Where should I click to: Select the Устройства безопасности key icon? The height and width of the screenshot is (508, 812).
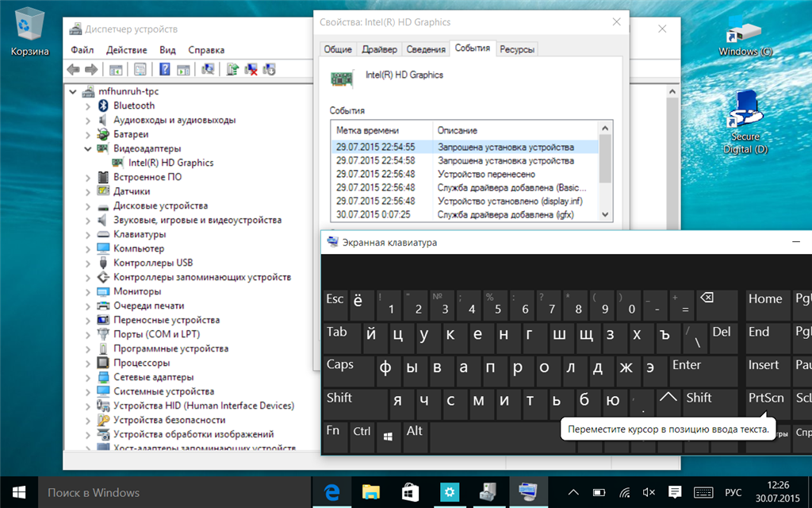[x=103, y=420]
